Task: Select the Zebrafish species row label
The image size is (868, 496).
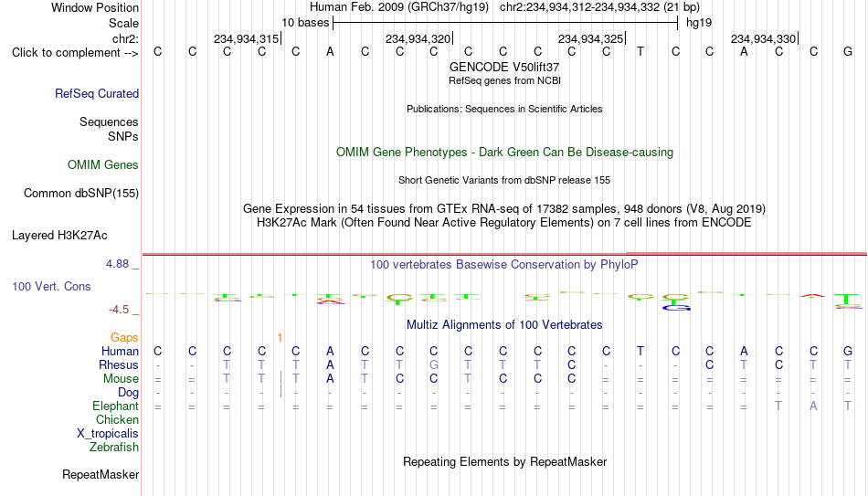Action: coord(113,447)
